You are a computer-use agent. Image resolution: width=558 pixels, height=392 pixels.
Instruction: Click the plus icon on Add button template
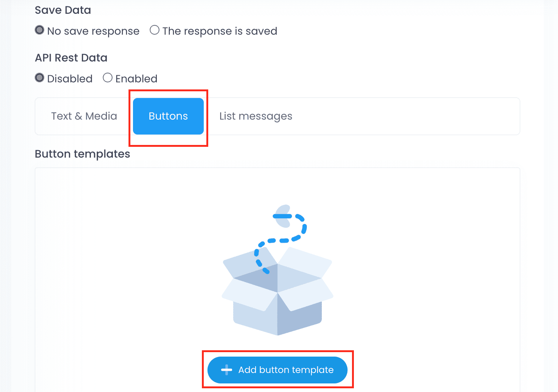(x=226, y=370)
